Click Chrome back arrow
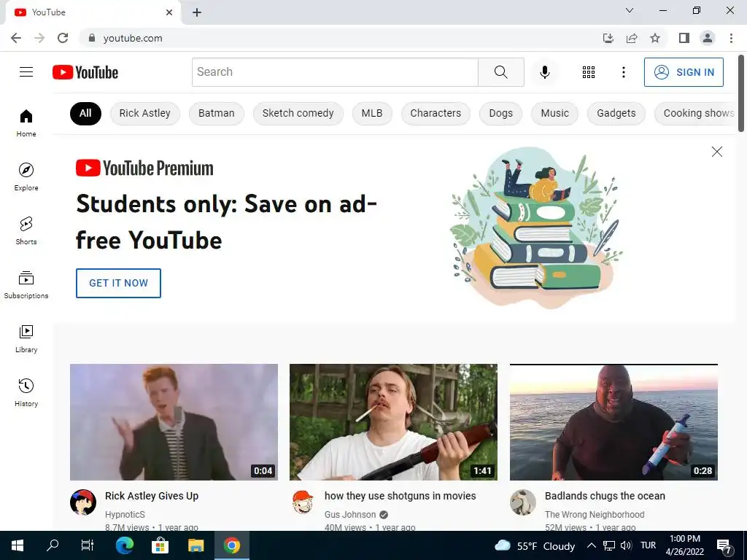 [x=16, y=38]
